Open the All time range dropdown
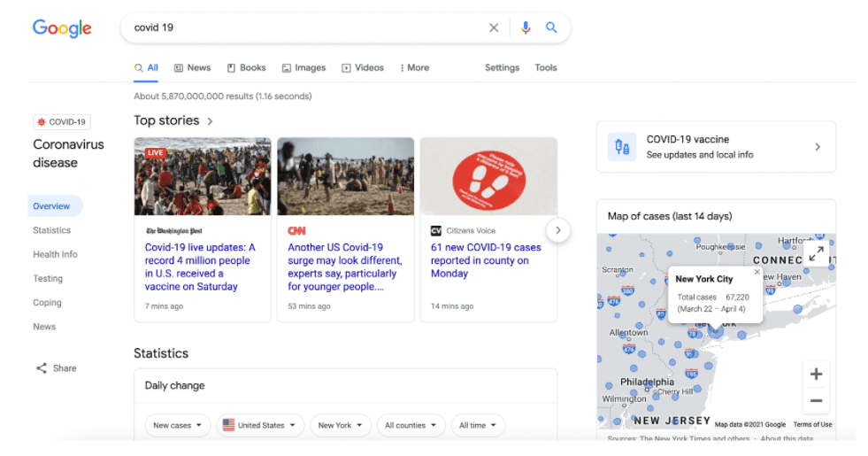The image size is (868, 456). click(478, 426)
